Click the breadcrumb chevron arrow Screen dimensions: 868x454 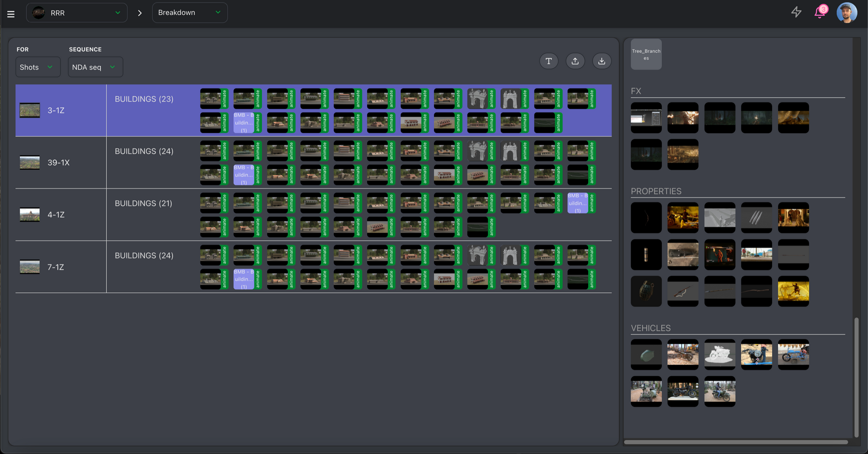click(140, 13)
